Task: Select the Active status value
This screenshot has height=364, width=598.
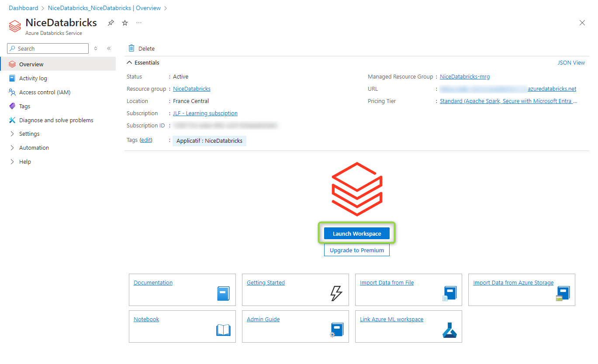Action: coord(180,76)
